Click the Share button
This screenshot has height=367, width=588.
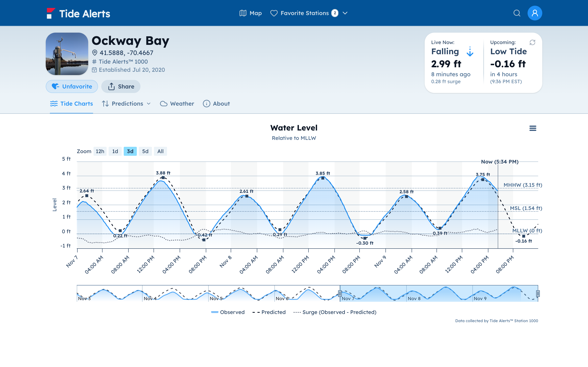point(121,86)
